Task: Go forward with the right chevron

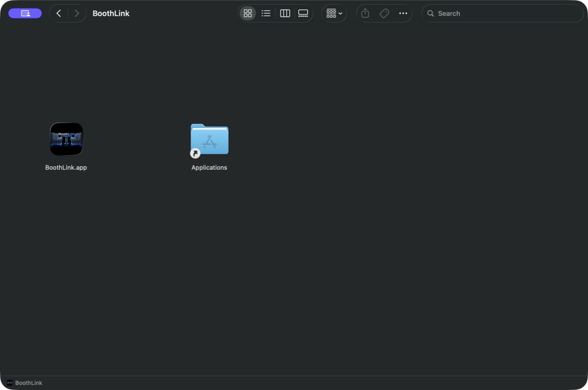Action: [77, 13]
